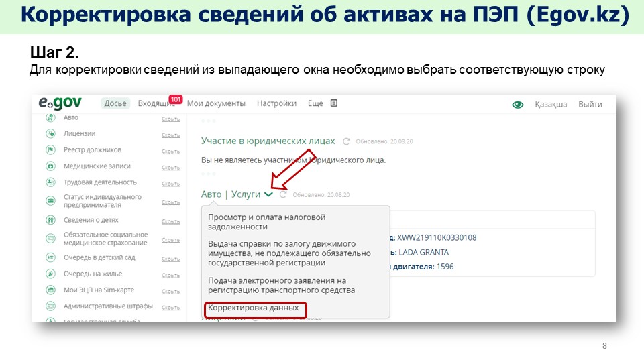Click the Медицинские записи icon

50,166
